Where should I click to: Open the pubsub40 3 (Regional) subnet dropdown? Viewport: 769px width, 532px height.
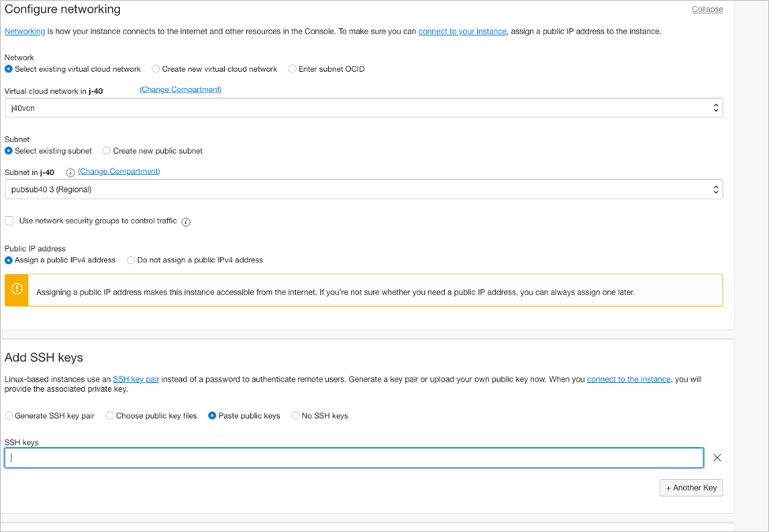coord(364,189)
